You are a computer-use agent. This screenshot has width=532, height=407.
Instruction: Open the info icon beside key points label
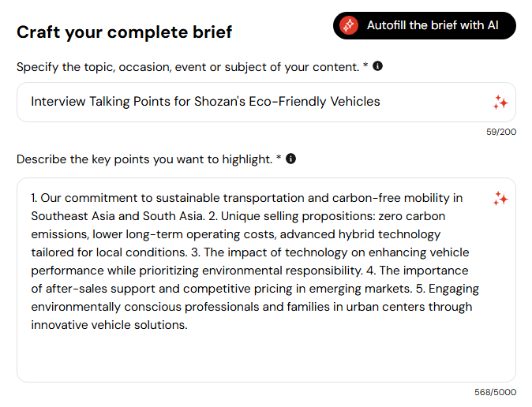[x=290, y=159]
